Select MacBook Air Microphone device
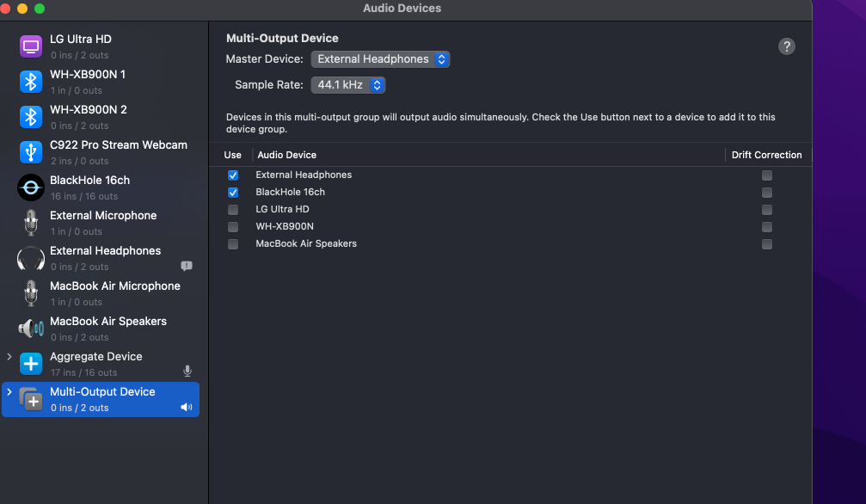 [x=101, y=293]
